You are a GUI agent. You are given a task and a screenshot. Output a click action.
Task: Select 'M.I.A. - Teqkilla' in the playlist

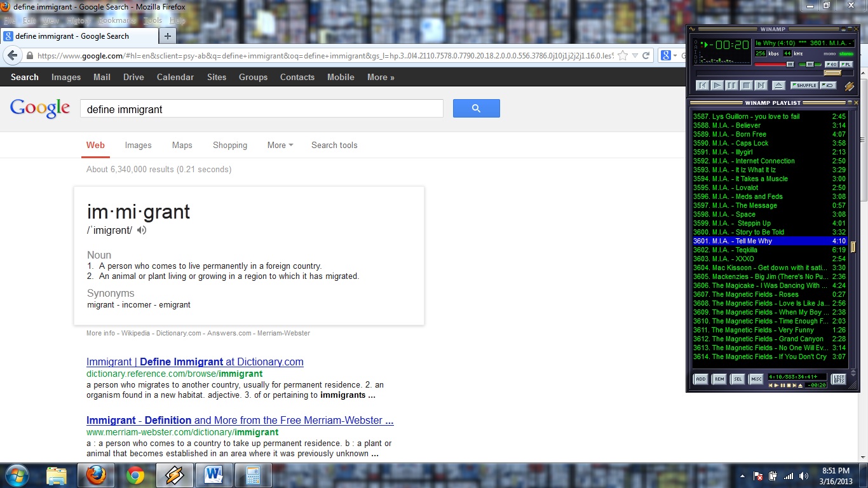tap(746, 250)
